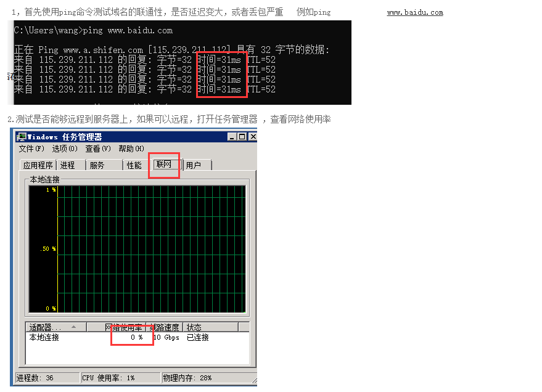
Task: Switch to the 性能 tab
Action: 136,165
